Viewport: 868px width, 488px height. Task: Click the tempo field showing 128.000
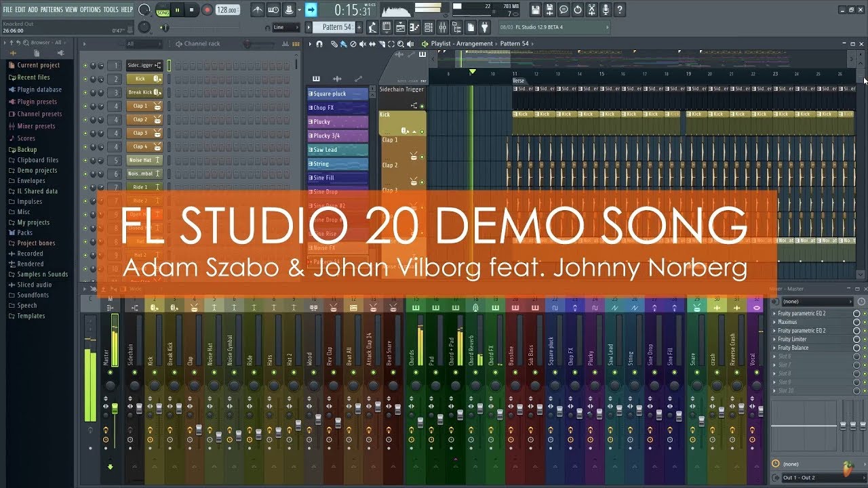[x=229, y=10]
